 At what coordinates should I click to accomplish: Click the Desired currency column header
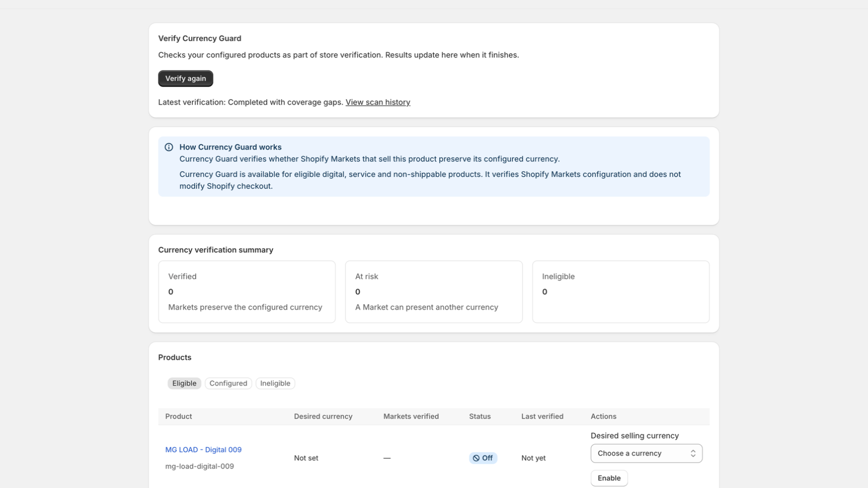(323, 416)
